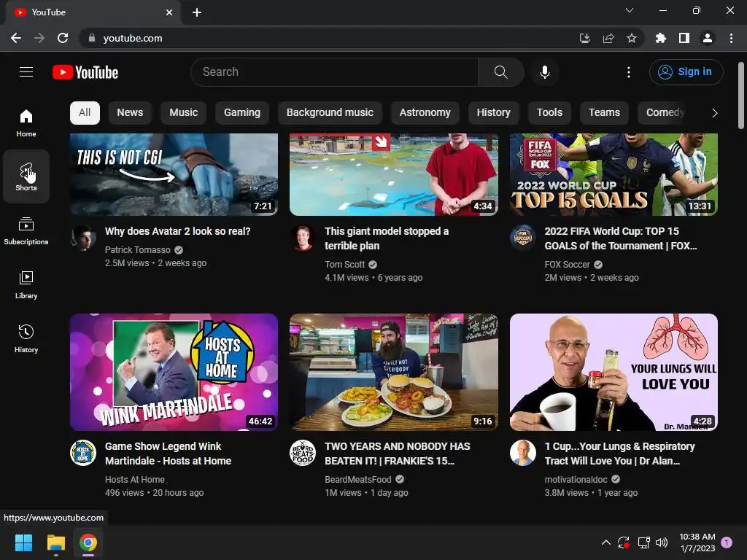Image resolution: width=747 pixels, height=560 pixels.
Task: Open 'This giant model stopped a terrible plan' title
Action: (x=387, y=238)
